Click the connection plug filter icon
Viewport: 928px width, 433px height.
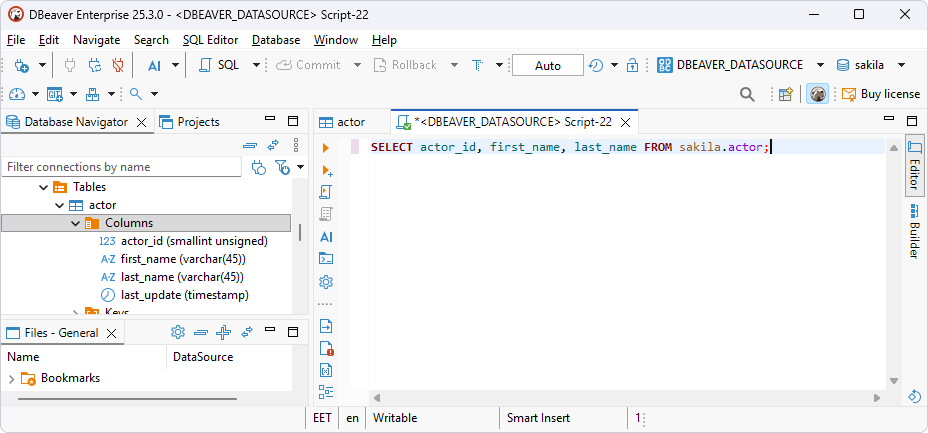coord(258,167)
